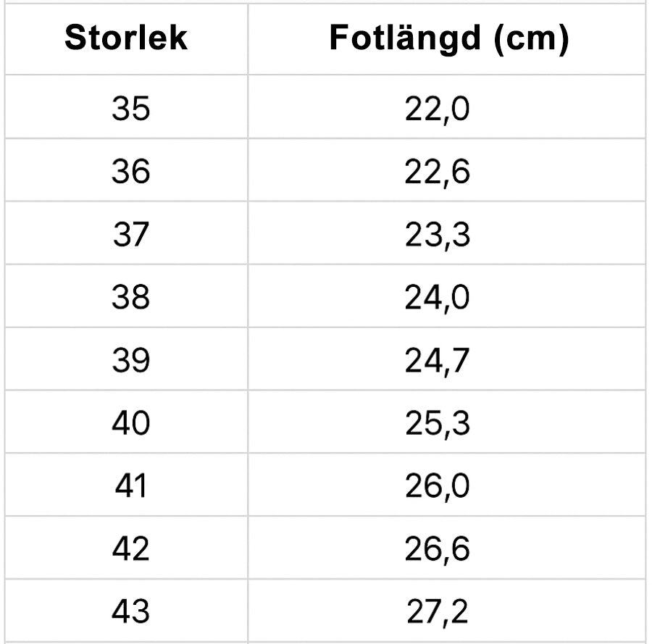The image size is (652, 644).
Task: Click the size 37 cell
Action: 131,235
